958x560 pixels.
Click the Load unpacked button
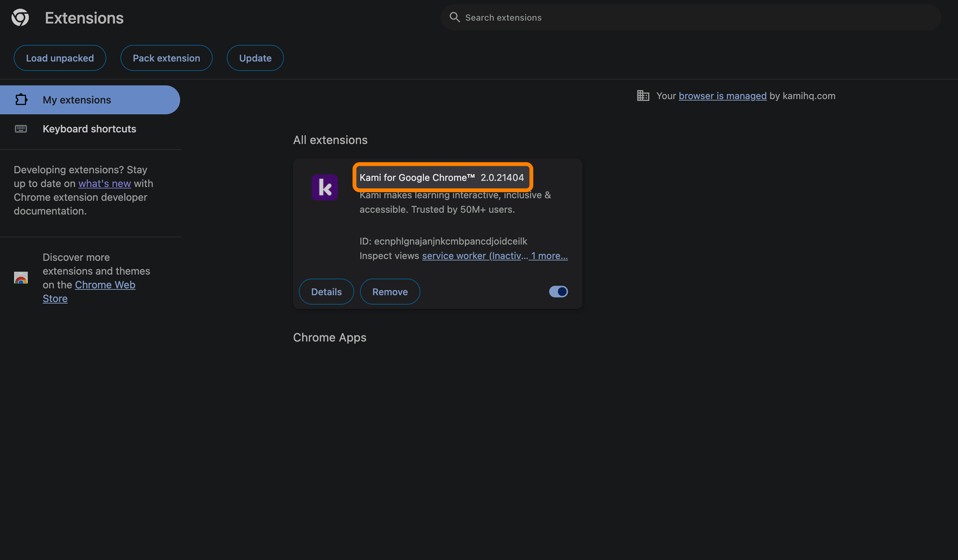pos(60,58)
